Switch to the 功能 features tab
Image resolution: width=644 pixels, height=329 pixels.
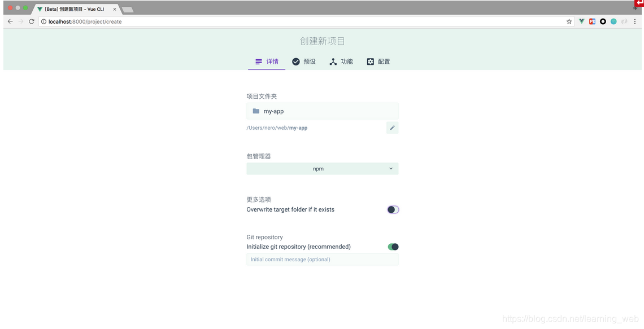point(341,62)
